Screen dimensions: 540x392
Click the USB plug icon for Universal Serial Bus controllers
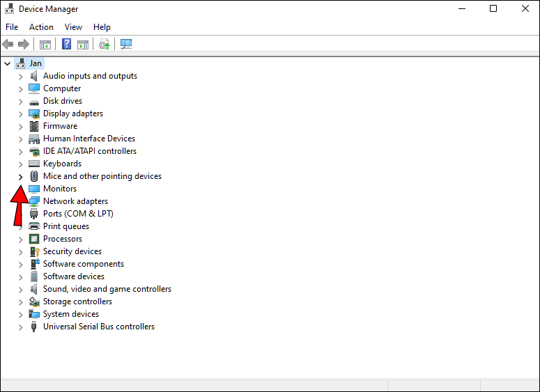pos(33,327)
